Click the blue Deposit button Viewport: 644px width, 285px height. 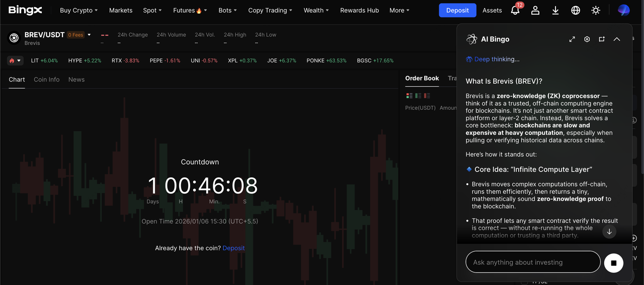[x=457, y=11]
